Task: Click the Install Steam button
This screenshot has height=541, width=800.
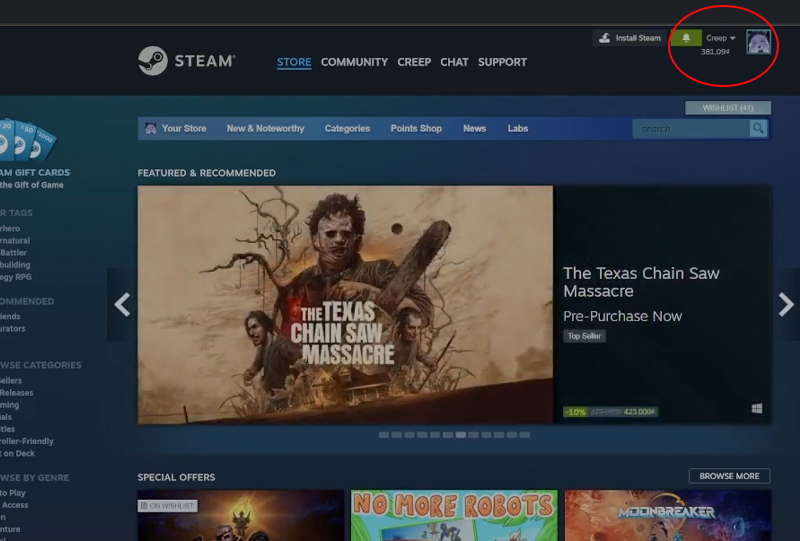Action: 630,38
